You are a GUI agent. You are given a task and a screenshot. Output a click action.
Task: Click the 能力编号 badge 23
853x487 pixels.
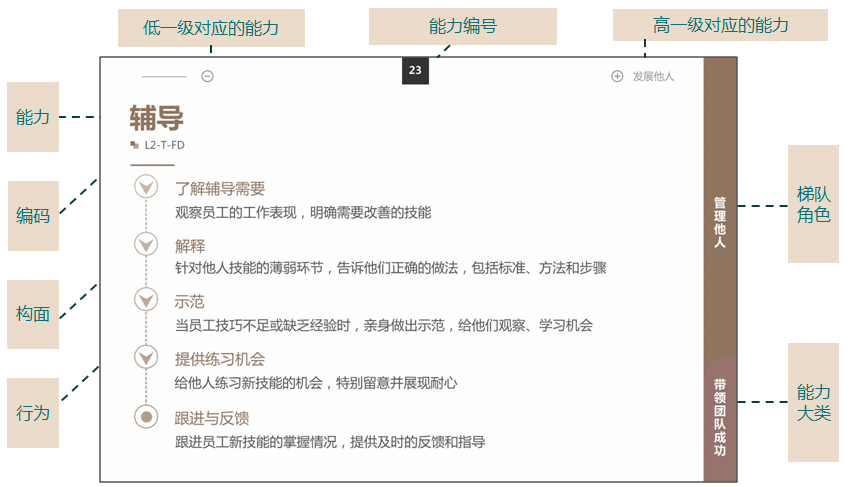coord(416,70)
